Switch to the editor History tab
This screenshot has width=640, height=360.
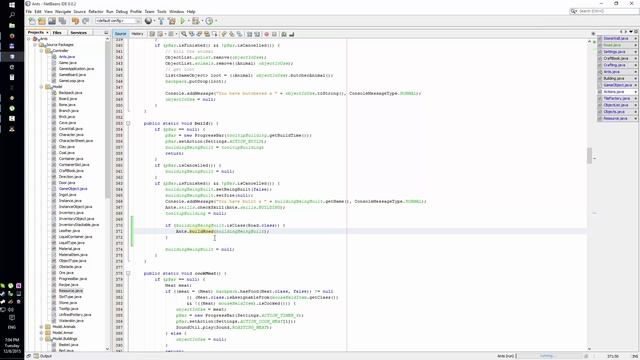[137, 34]
